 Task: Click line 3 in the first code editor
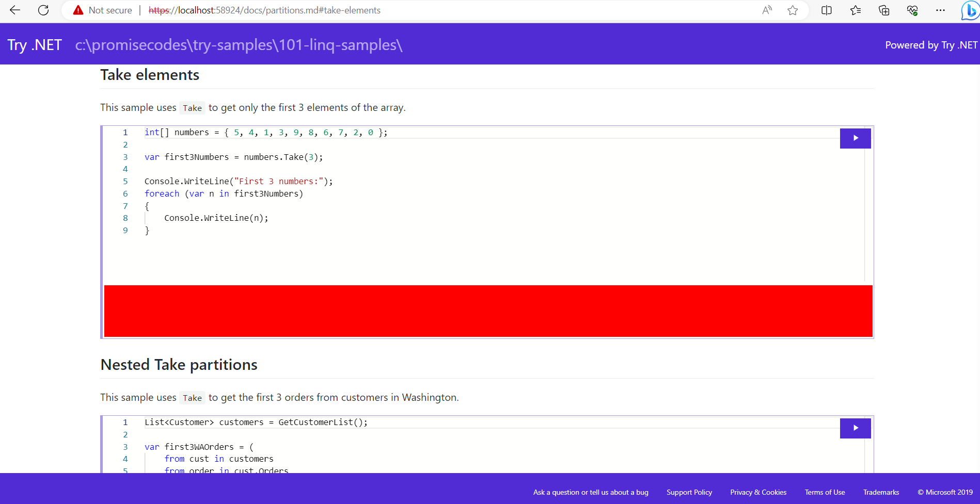[x=232, y=157]
